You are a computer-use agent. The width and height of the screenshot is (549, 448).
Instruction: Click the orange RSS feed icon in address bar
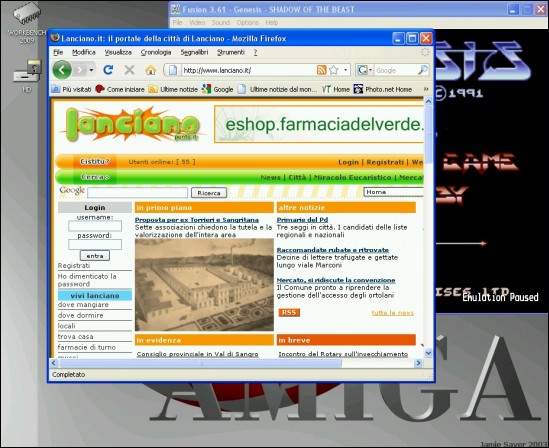[321, 70]
